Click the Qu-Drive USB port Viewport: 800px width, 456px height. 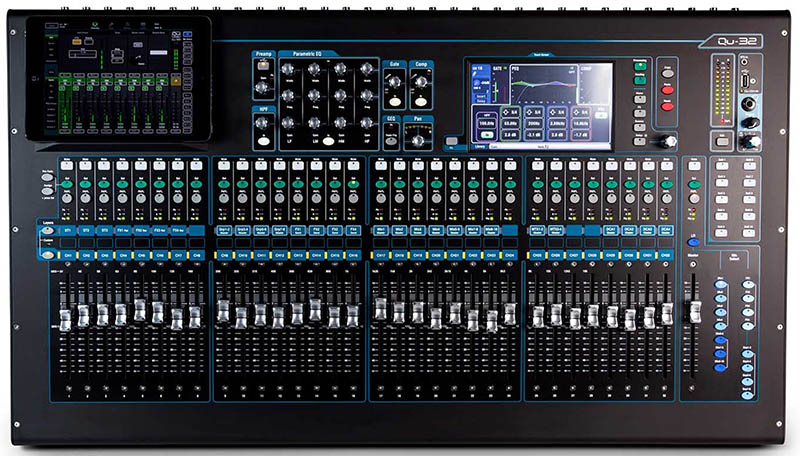tap(745, 81)
